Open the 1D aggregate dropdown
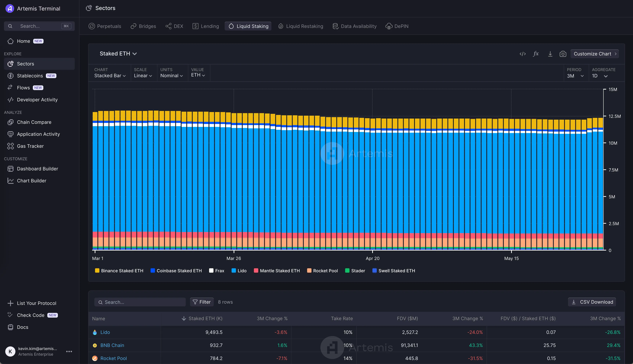The height and width of the screenshot is (364, 633). [600, 76]
